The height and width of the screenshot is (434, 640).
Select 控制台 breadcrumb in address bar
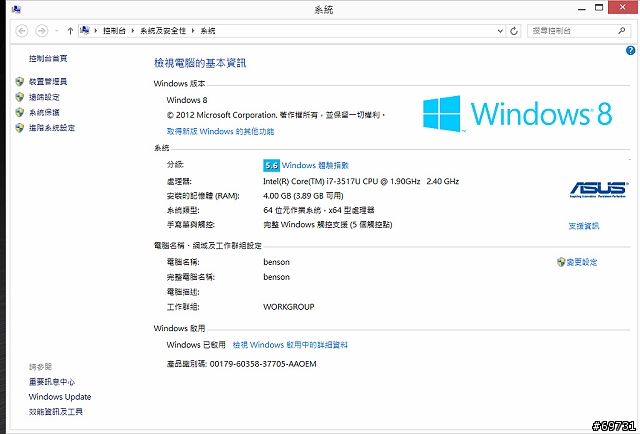pyautogui.click(x=114, y=31)
